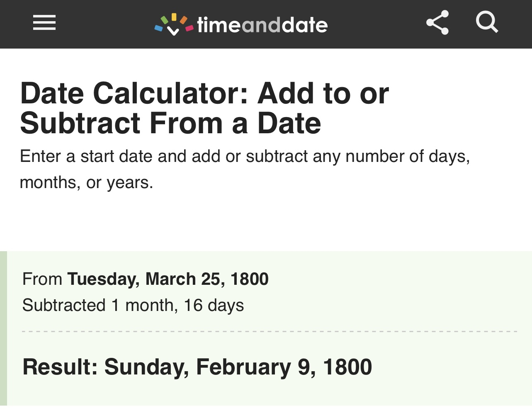Go home via the timeanddate wordmark

tap(262, 25)
